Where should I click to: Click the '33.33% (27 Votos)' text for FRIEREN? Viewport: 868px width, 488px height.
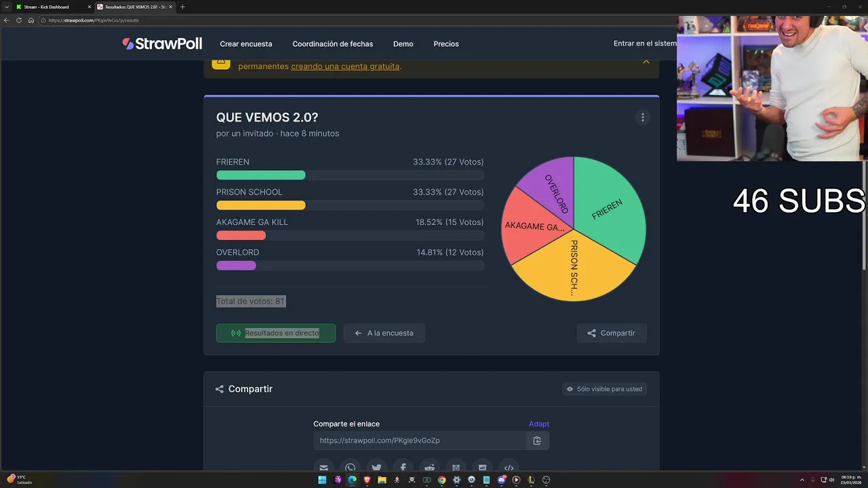[x=448, y=162]
